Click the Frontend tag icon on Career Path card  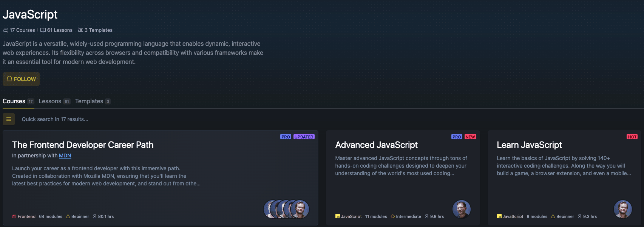14,216
